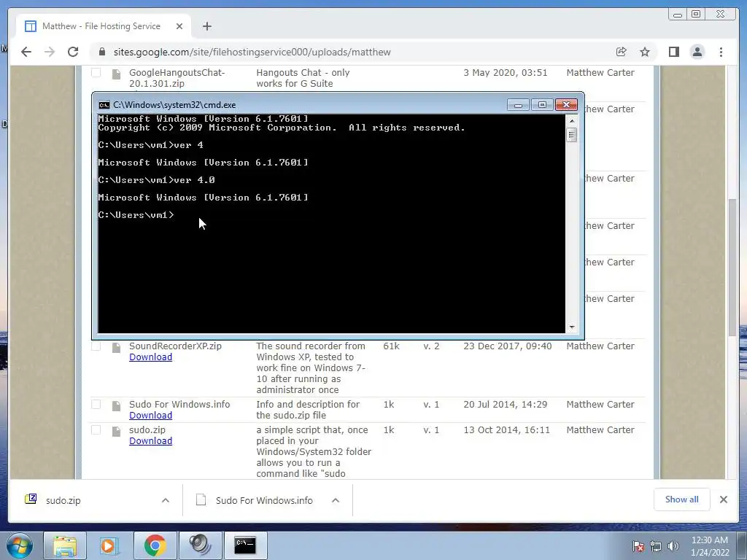This screenshot has width=747, height=560.
Task: Open cmd.exe system menu icon
Action: point(104,105)
